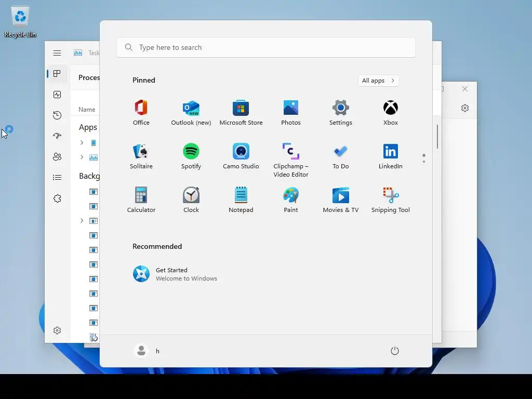This screenshot has height=399, width=532.
Task: Open Settings from the pinned apps
Action: pos(341,113)
